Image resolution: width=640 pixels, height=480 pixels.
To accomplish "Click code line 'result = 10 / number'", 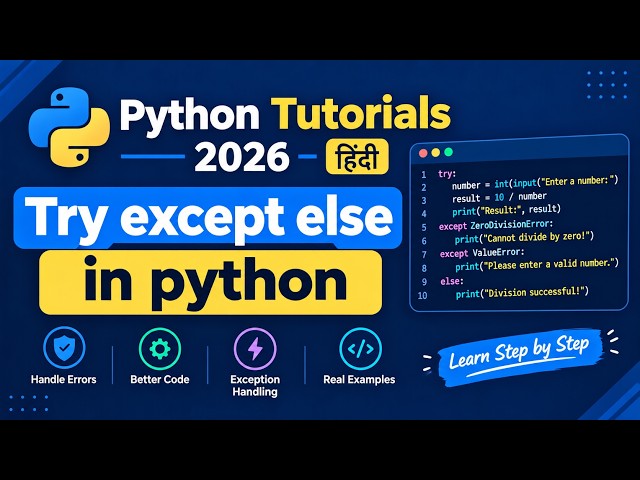I will click(x=499, y=198).
